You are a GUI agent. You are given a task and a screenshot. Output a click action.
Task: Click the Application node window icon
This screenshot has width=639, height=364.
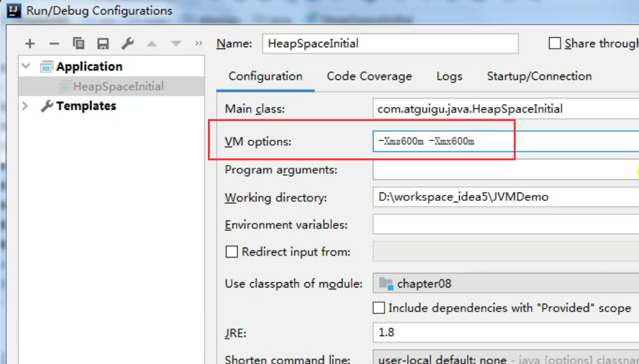point(46,67)
